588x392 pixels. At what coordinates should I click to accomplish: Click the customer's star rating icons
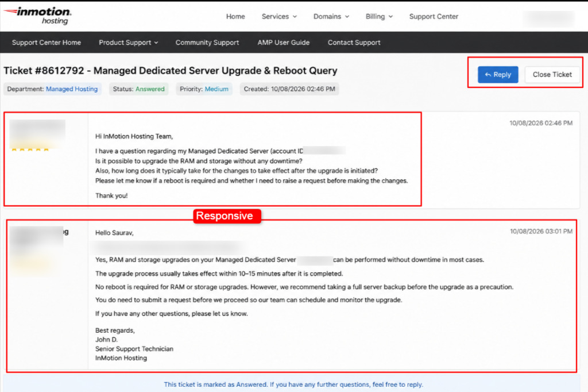tap(30, 149)
